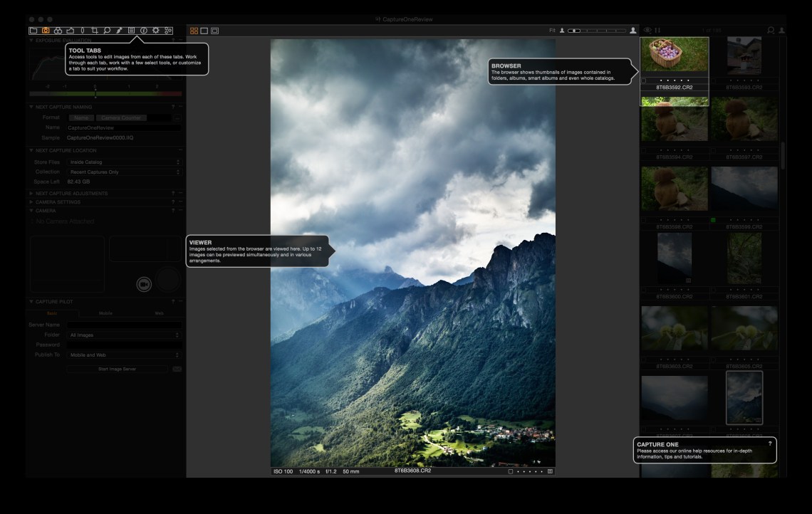Collapse the Next Capture Naming panel

click(31, 107)
